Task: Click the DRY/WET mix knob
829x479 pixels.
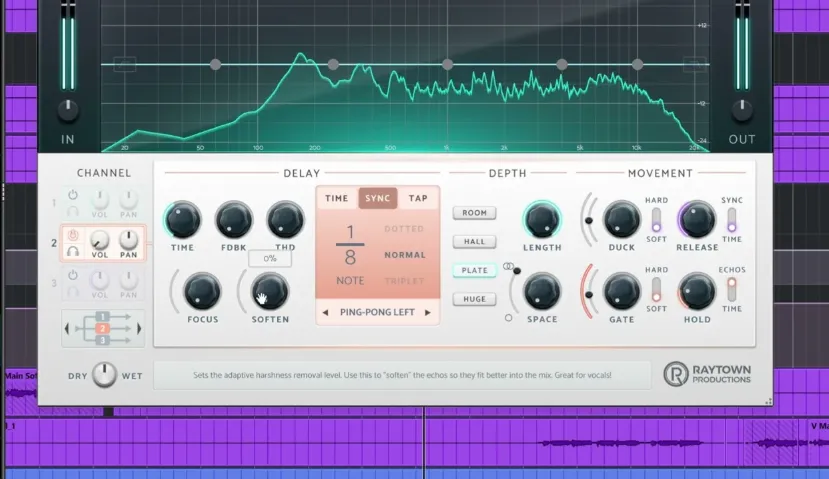Action: 104,375
